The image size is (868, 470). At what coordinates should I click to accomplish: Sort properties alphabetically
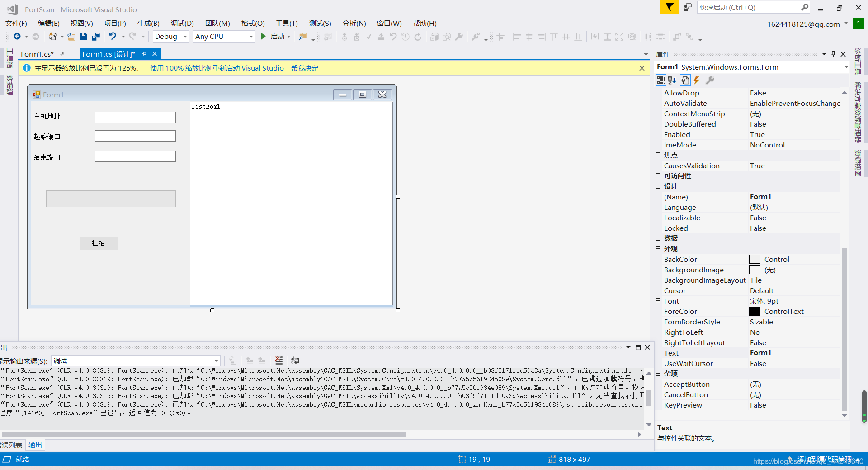coord(672,81)
